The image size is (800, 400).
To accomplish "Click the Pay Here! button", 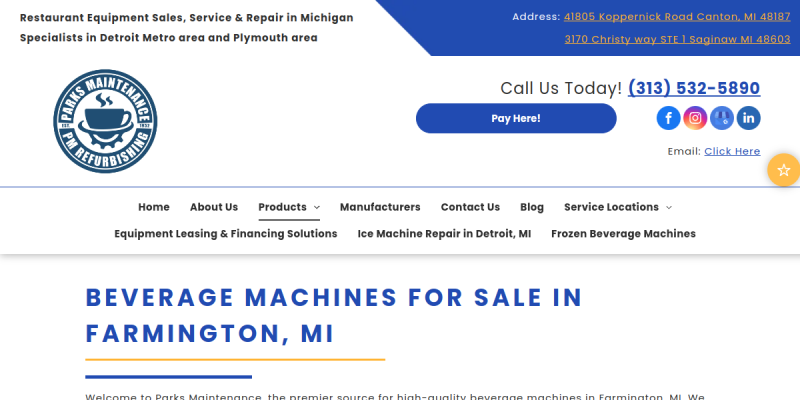I will pyautogui.click(x=516, y=118).
